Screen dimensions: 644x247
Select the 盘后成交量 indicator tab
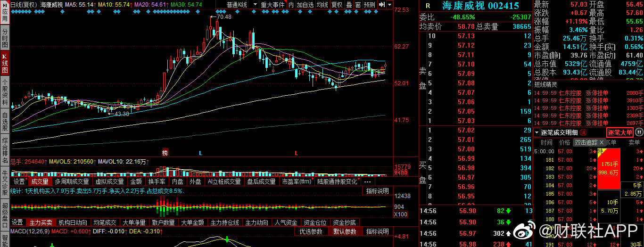(x=261, y=181)
